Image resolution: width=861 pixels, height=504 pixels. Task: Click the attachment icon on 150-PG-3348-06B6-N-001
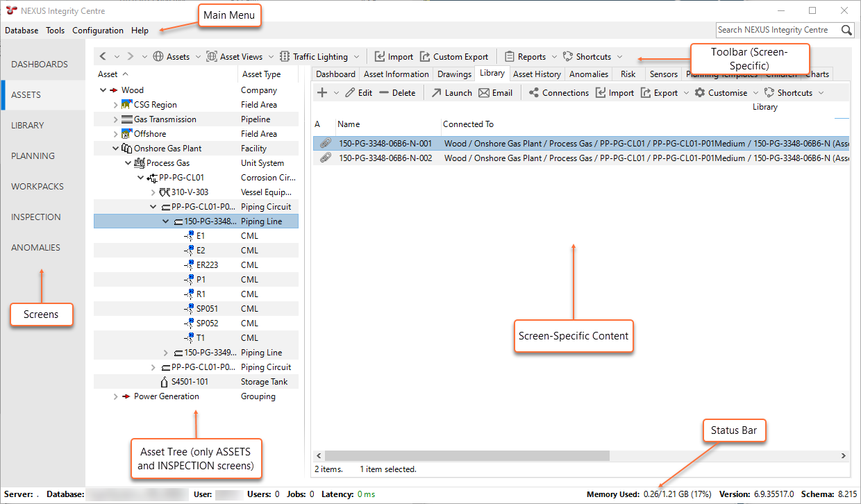(325, 142)
